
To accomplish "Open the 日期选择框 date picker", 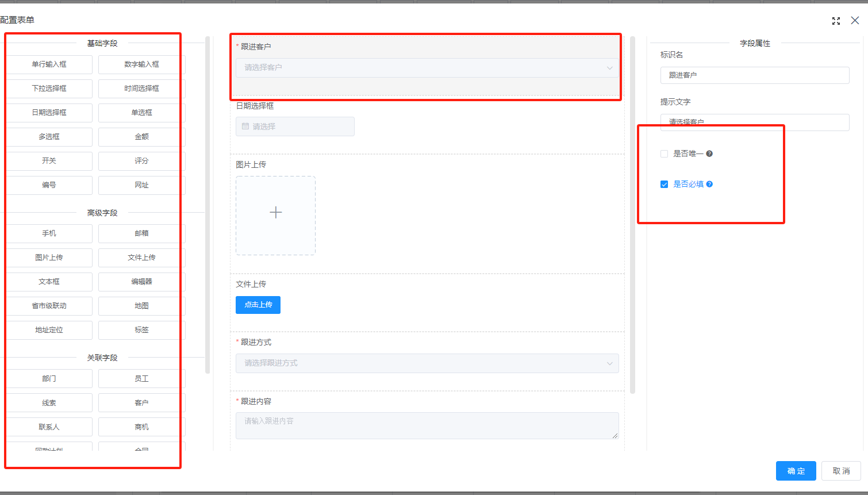I will point(295,126).
